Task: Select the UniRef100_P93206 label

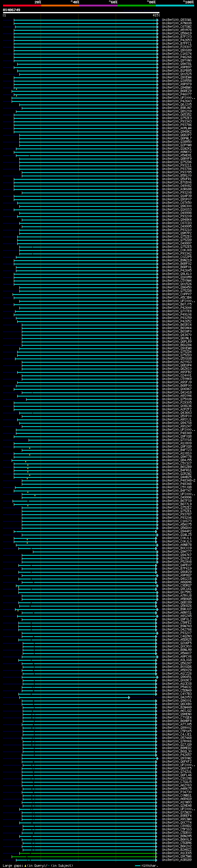Action: point(177,518)
